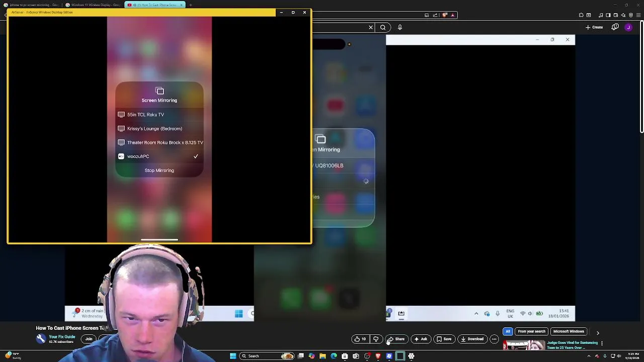Save the video to a playlist
Image resolution: width=644 pixels, height=362 pixels.
point(444,339)
